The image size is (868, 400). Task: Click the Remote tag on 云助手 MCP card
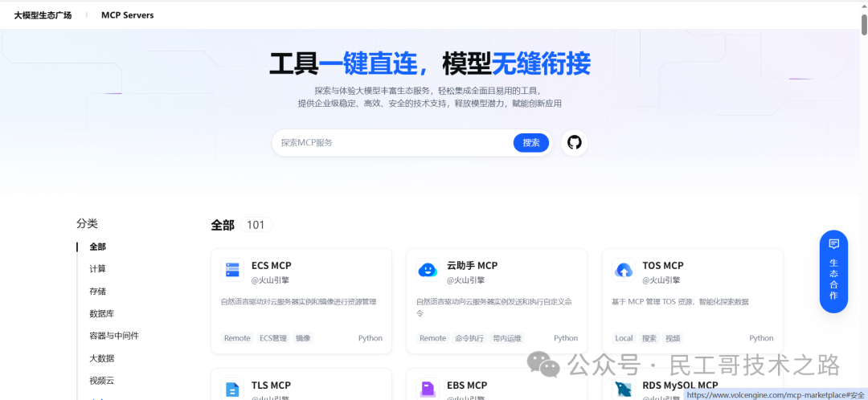(433, 338)
